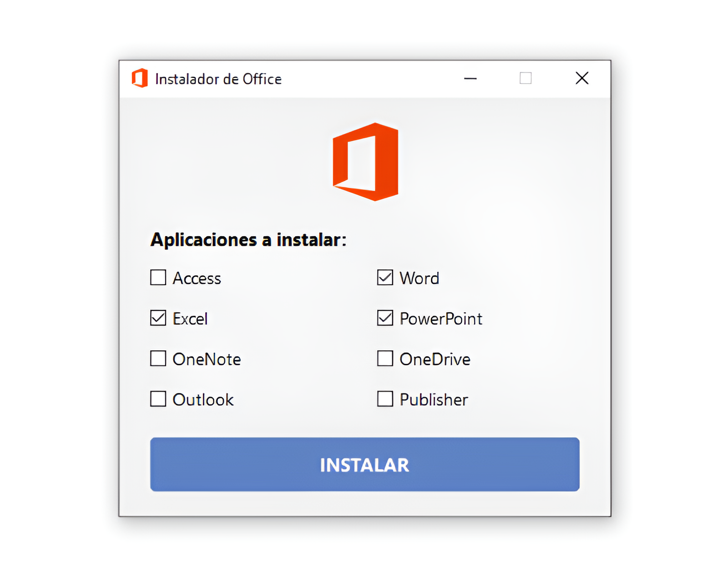Click the Publisher label text
The image size is (728, 574).
pos(434,400)
